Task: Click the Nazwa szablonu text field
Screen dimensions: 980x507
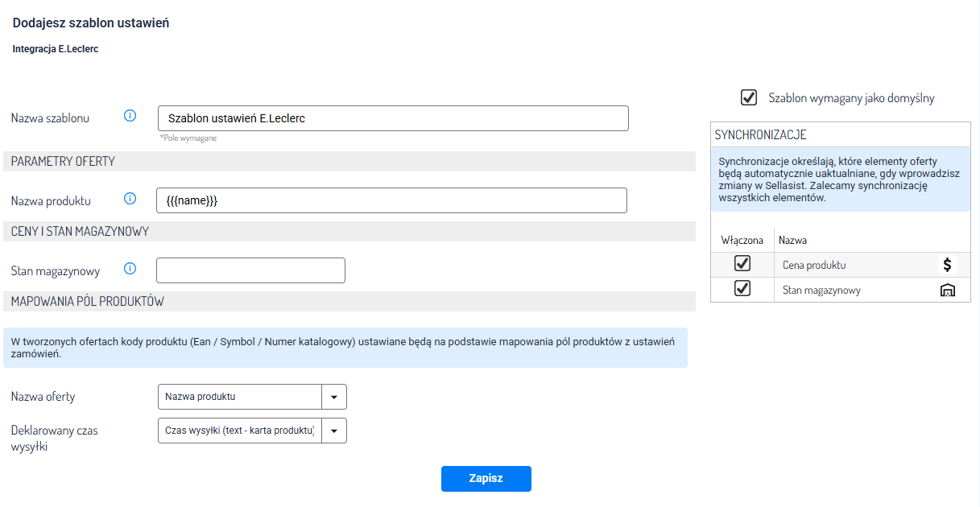Action: click(393, 118)
